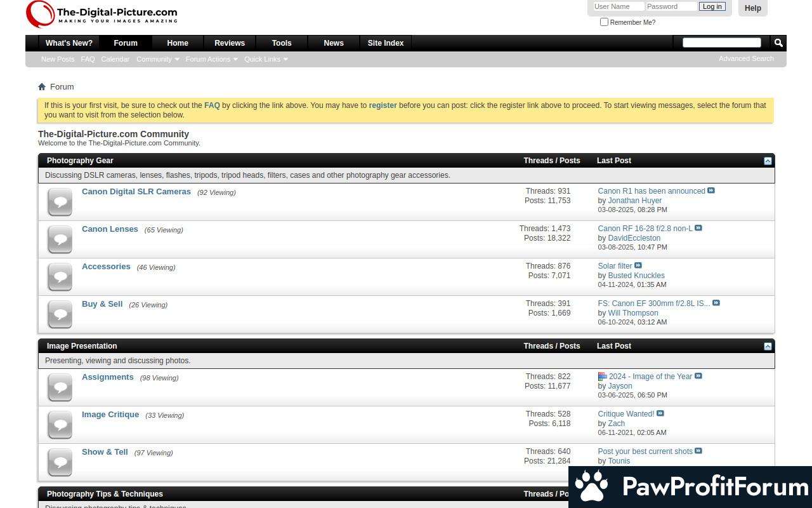This screenshot has height=508, width=812.
Task: Go to last post icon after Canon R1 announced
Action: [x=711, y=190]
